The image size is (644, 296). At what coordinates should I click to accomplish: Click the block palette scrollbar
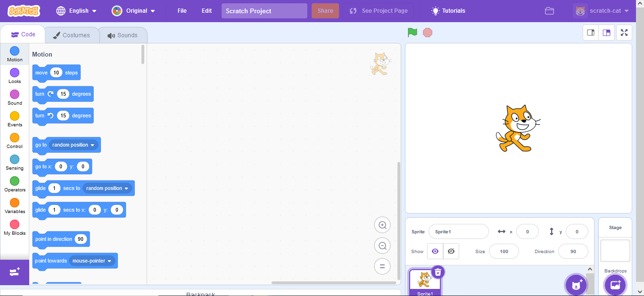(x=143, y=54)
